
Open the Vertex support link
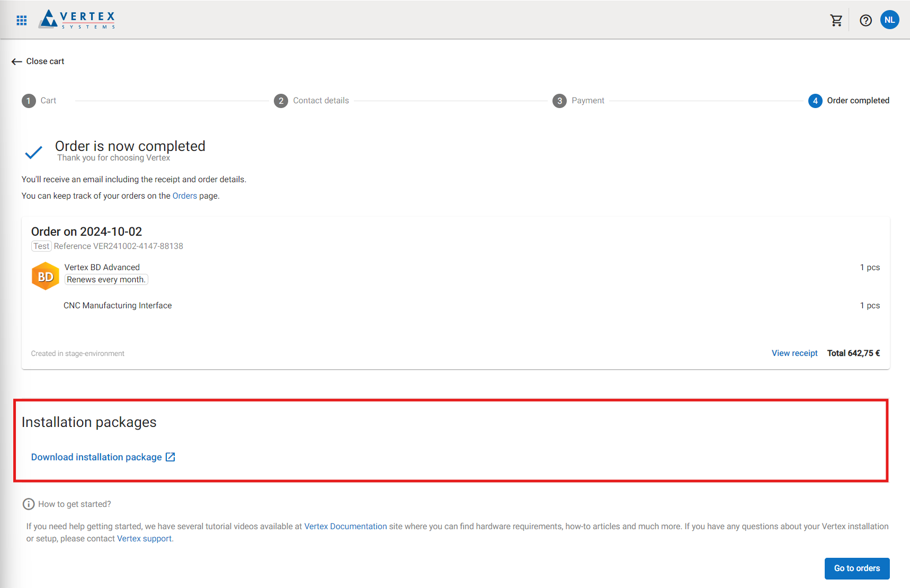point(144,539)
